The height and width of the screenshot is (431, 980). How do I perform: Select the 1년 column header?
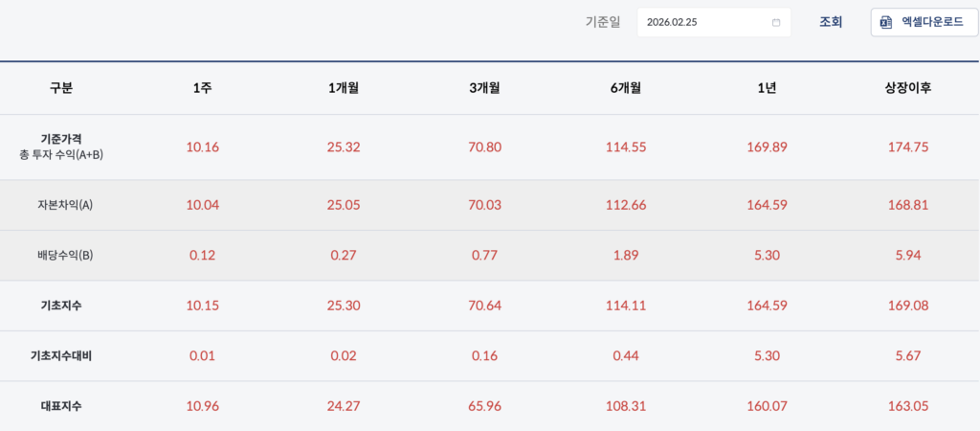[767, 88]
